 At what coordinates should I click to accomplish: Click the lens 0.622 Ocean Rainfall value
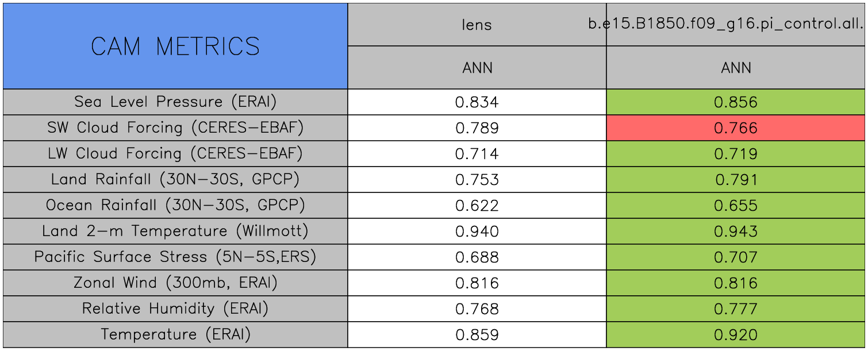click(477, 206)
